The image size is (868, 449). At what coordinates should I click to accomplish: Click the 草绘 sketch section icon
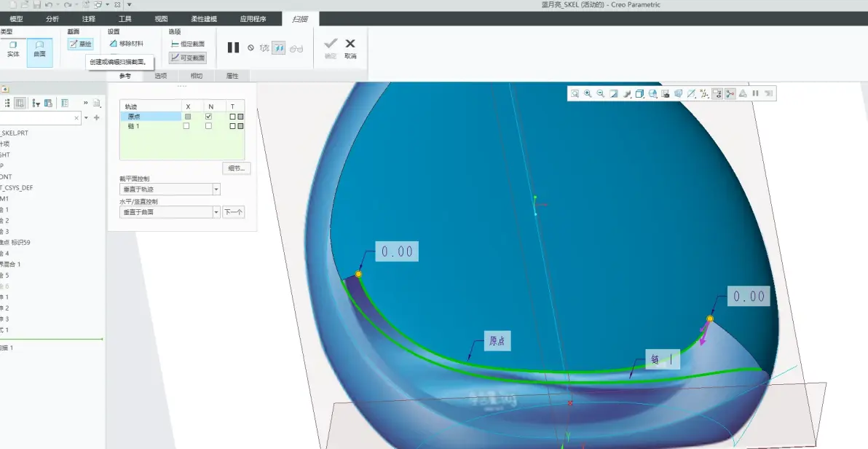coord(80,44)
